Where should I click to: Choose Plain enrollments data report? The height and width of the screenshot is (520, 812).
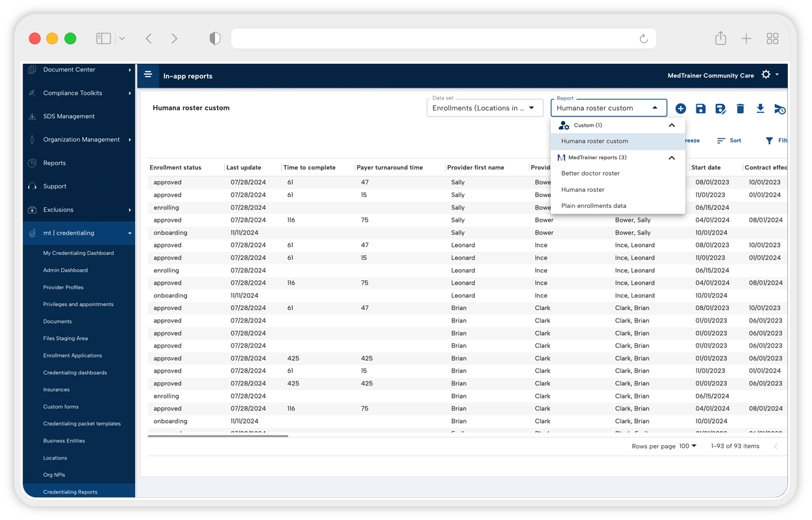593,206
